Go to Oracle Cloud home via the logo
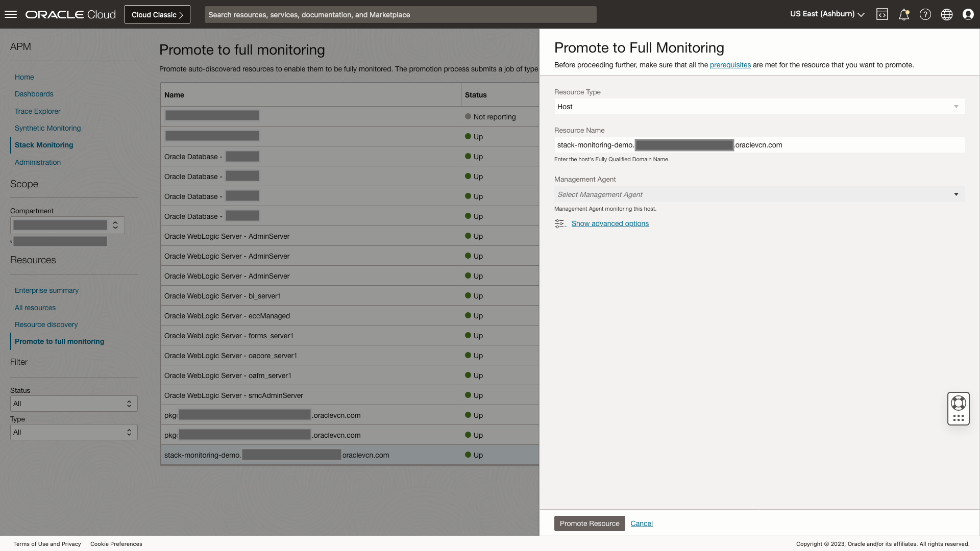Image resolution: width=980 pixels, height=551 pixels. pyautogui.click(x=70, y=14)
